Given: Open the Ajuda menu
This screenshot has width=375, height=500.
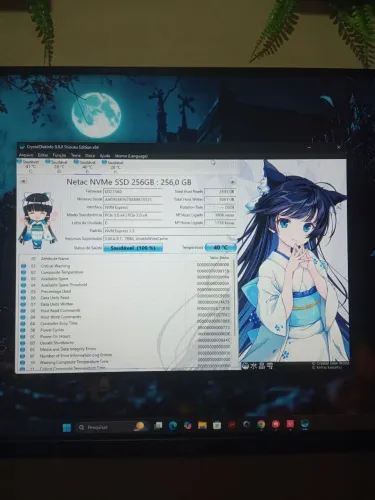Looking at the screenshot, I should coord(105,156).
